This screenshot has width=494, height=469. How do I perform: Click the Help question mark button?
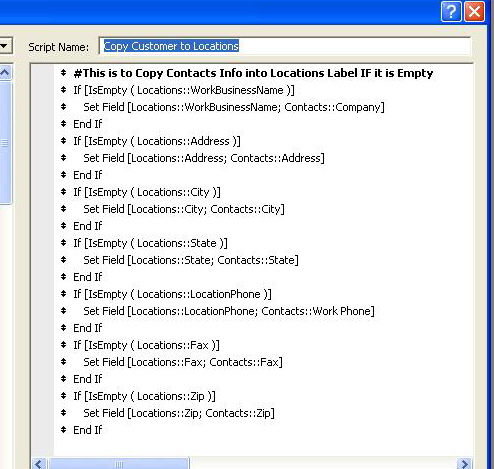(451, 12)
